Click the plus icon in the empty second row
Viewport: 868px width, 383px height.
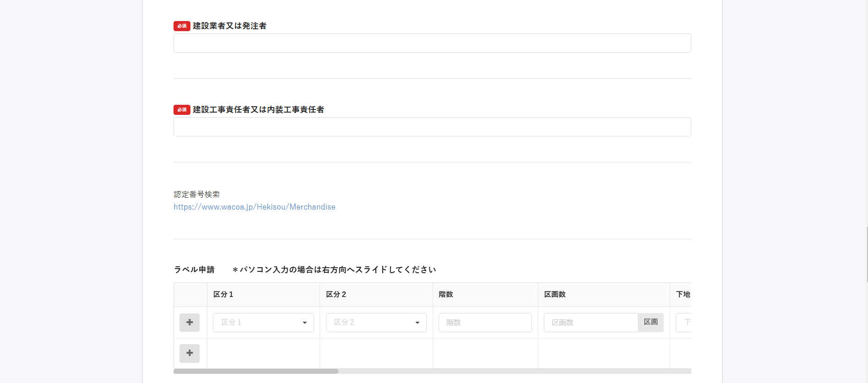click(190, 353)
